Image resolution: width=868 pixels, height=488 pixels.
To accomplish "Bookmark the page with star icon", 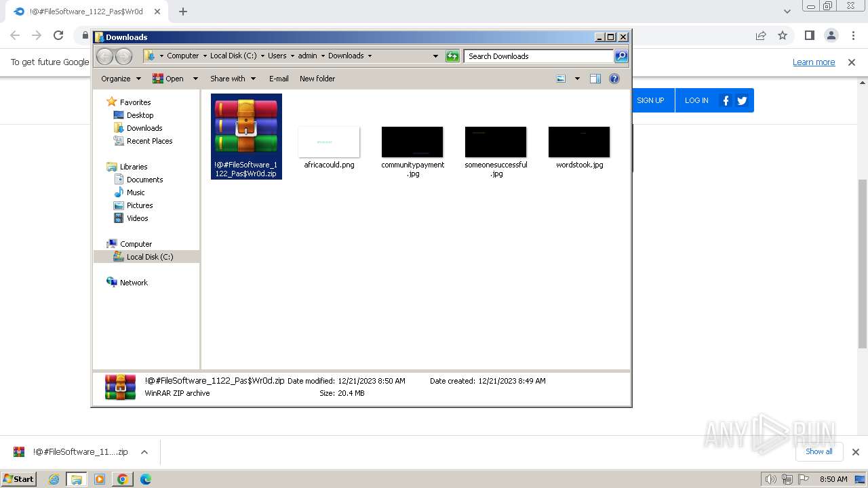I will (783, 35).
